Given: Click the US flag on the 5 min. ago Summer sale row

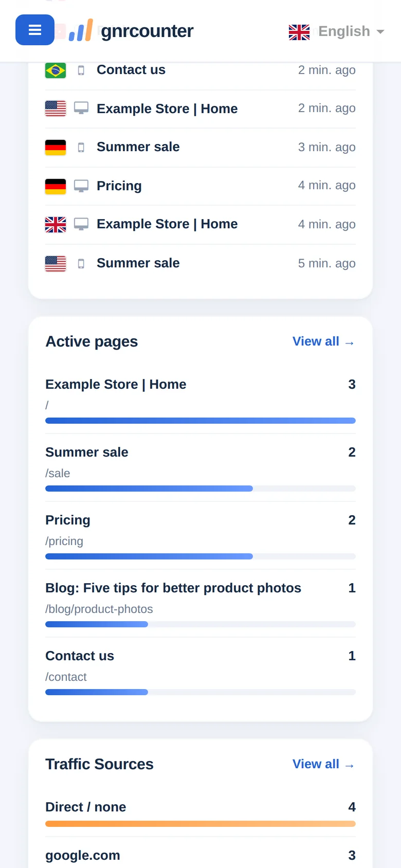Looking at the screenshot, I should 56,264.
